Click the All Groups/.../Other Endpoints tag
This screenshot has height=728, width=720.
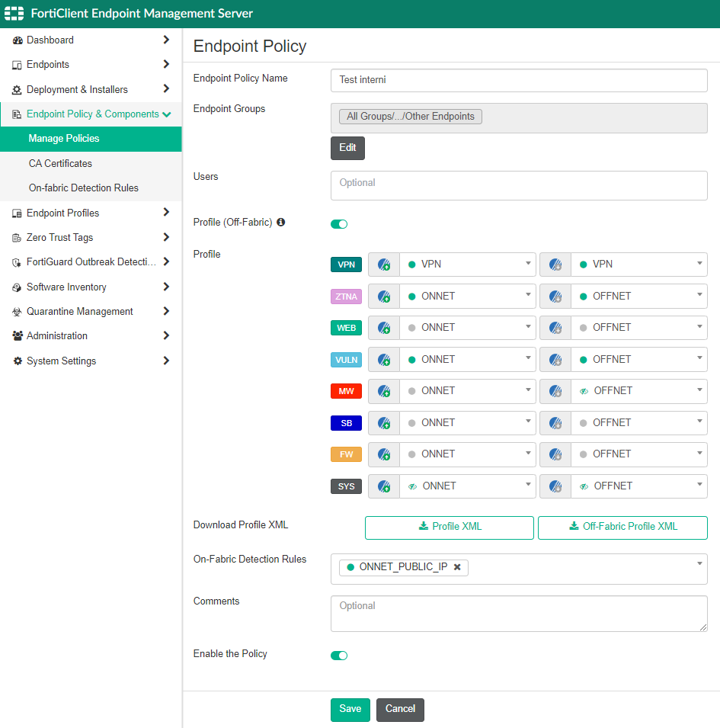[411, 117]
